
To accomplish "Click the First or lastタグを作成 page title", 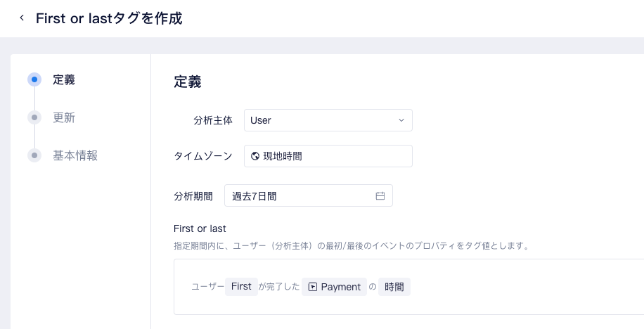I will [109, 18].
